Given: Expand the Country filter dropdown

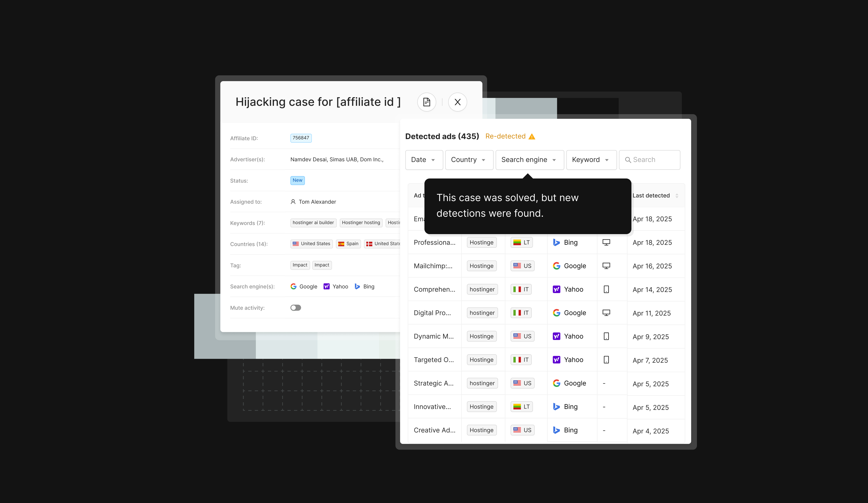Looking at the screenshot, I should pos(469,160).
